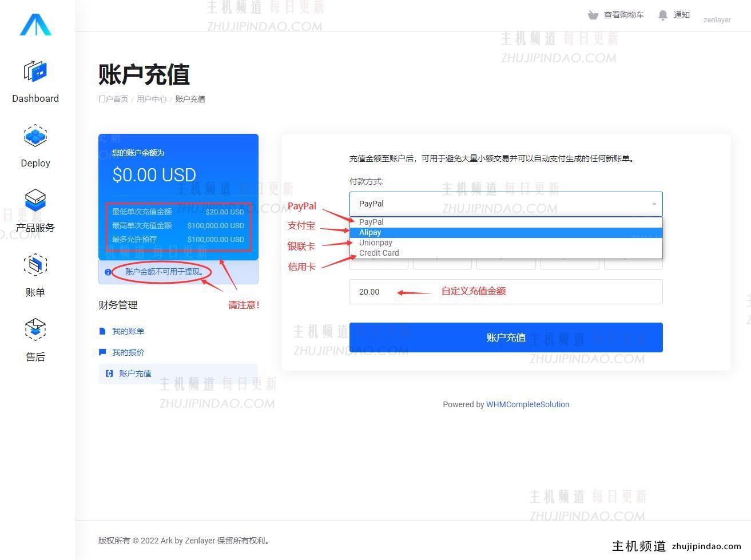Screen dimensions: 751x560
Task: Click the 账户金额不可用于提现 notice
Action: pyautogui.click(x=178, y=272)
